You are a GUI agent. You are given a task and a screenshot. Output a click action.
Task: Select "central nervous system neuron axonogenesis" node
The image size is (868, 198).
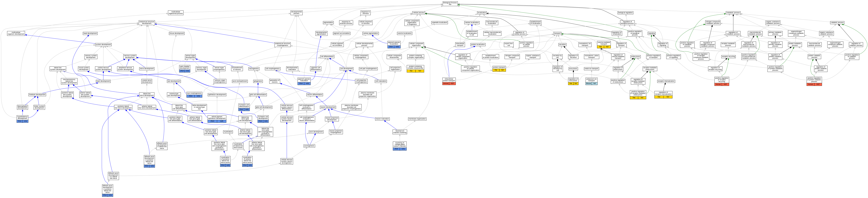(287, 161)
